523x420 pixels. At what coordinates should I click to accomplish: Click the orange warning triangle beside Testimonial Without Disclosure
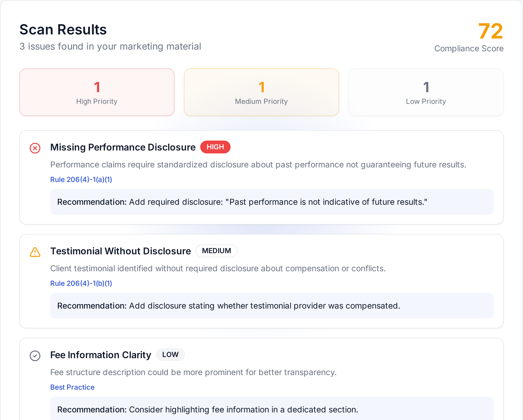(x=35, y=252)
